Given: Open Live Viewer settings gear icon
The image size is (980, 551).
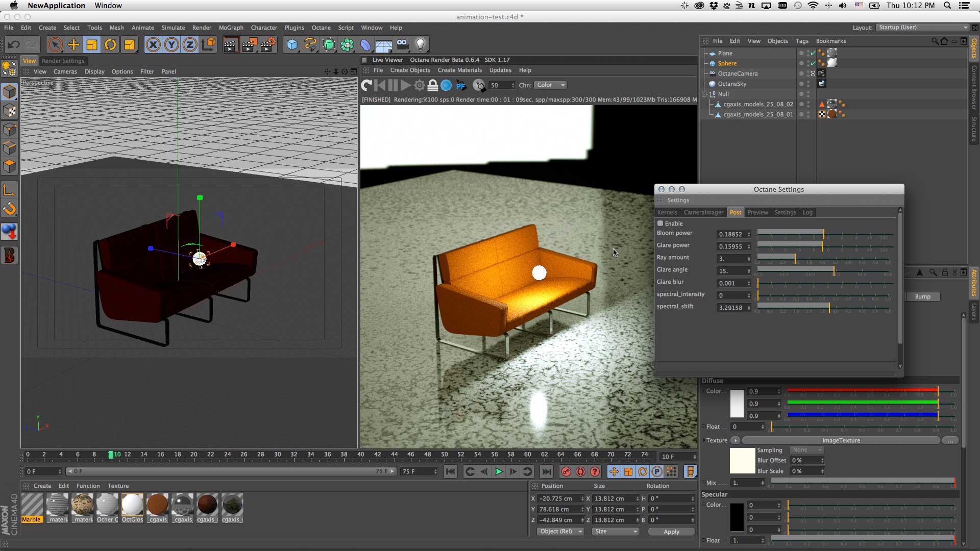Looking at the screenshot, I should 419,85.
